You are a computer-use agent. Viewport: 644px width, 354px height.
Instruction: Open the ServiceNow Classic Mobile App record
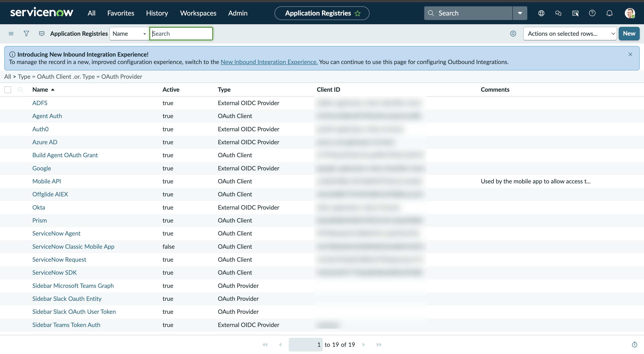click(x=73, y=247)
